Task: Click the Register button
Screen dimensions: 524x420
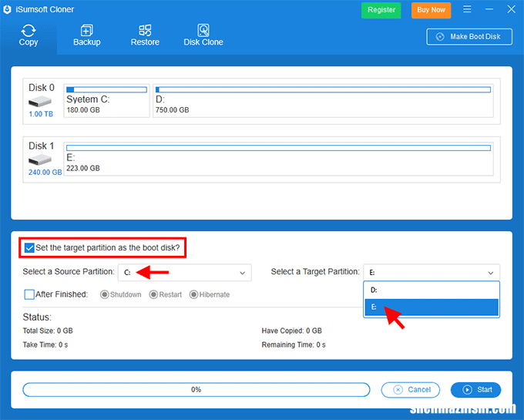Action: pos(381,10)
